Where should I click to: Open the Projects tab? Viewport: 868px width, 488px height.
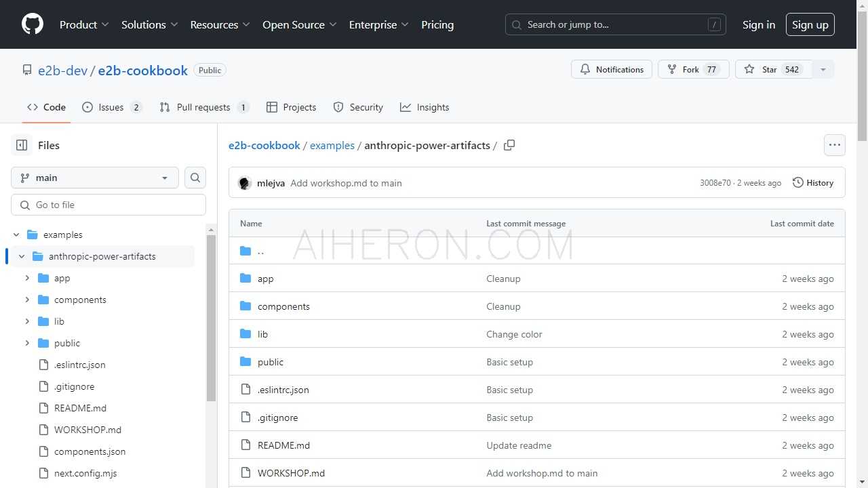pos(292,107)
